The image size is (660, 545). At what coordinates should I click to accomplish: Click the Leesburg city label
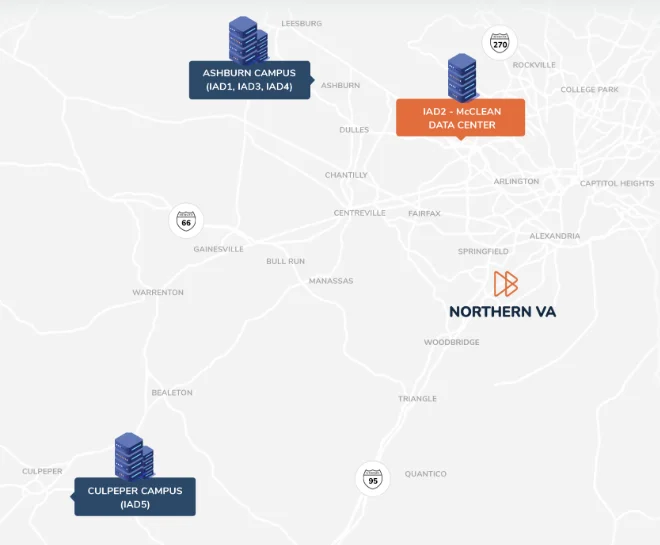tap(301, 23)
